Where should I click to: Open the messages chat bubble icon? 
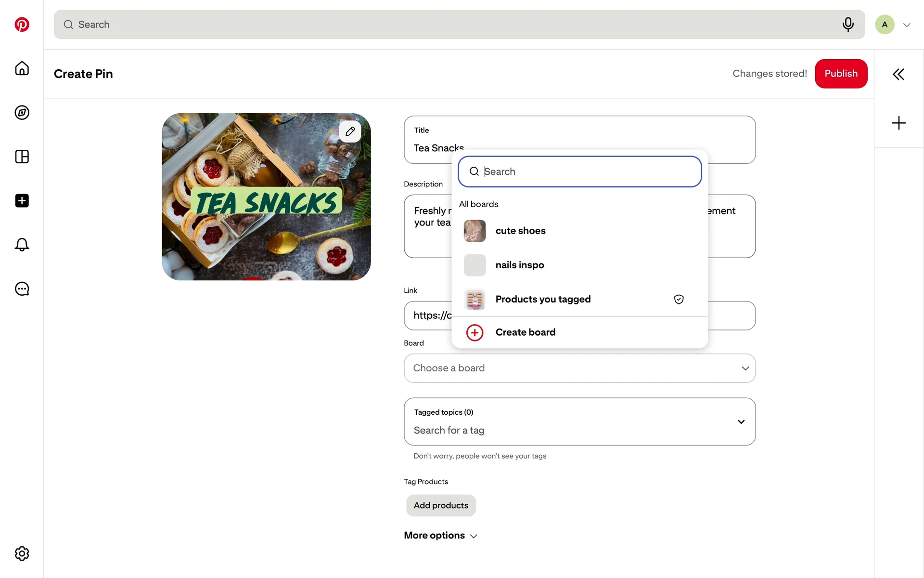[x=22, y=289]
